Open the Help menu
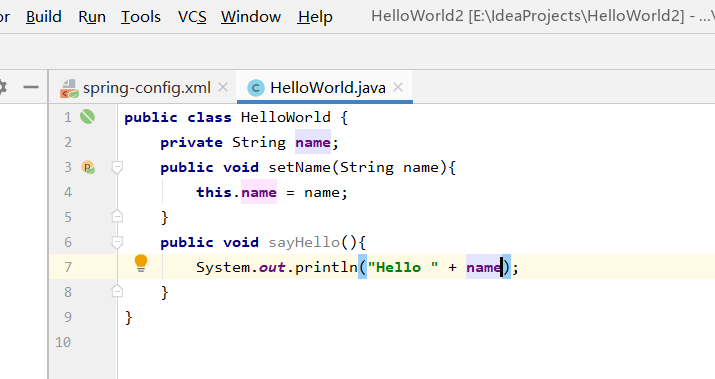The image size is (715, 379). 315,17
